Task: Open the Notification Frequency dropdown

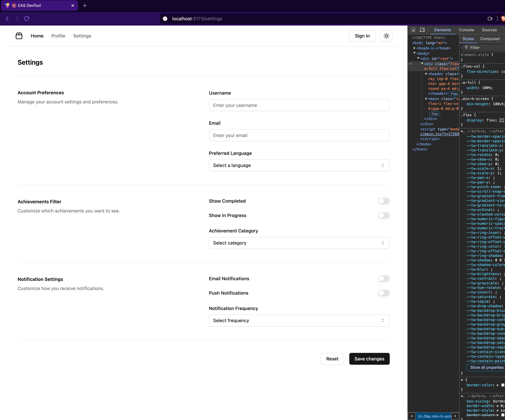Action: (299, 320)
